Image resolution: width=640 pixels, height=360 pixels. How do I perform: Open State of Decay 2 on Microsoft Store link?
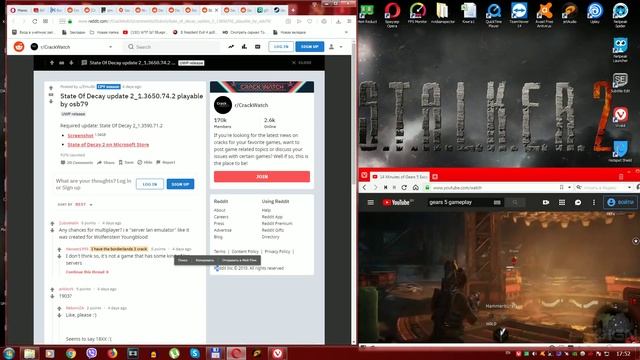click(x=108, y=144)
